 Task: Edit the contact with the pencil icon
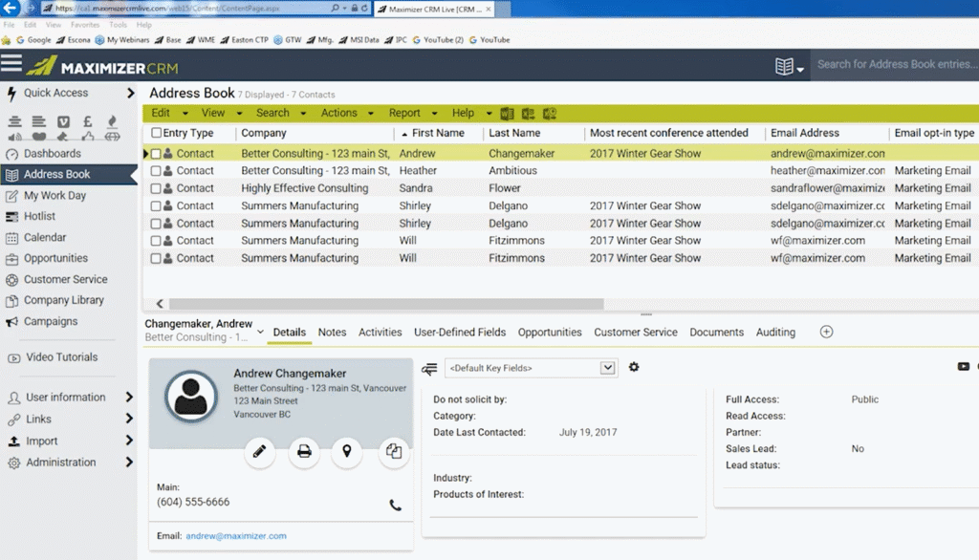pyautogui.click(x=259, y=451)
